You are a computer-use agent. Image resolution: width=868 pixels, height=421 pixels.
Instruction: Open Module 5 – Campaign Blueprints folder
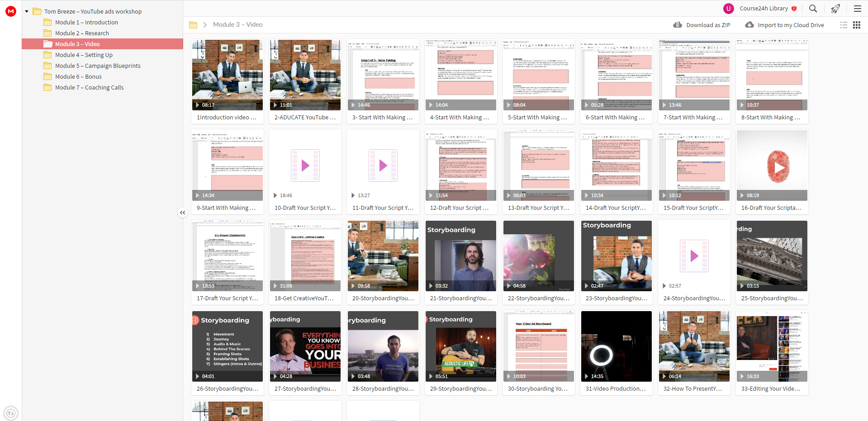pyautogui.click(x=98, y=66)
